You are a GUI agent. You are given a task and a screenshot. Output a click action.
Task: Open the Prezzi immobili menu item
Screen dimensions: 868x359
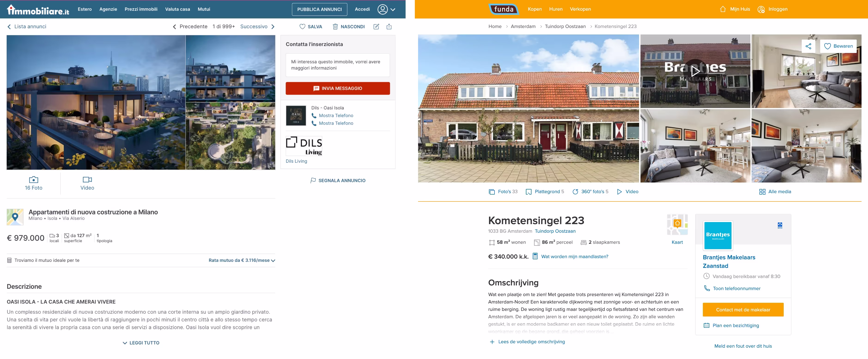click(x=141, y=9)
